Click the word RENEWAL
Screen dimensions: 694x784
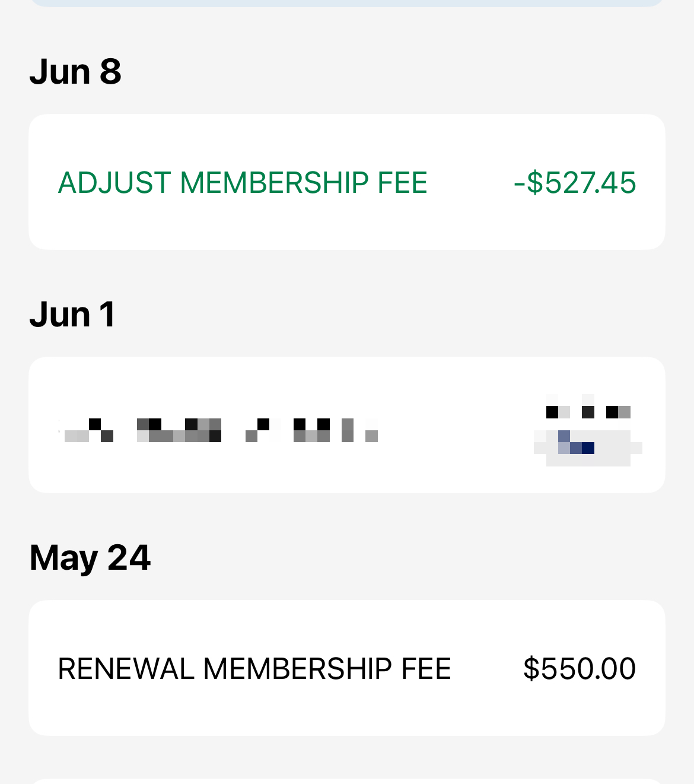pyautogui.click(x=126, y=669)
